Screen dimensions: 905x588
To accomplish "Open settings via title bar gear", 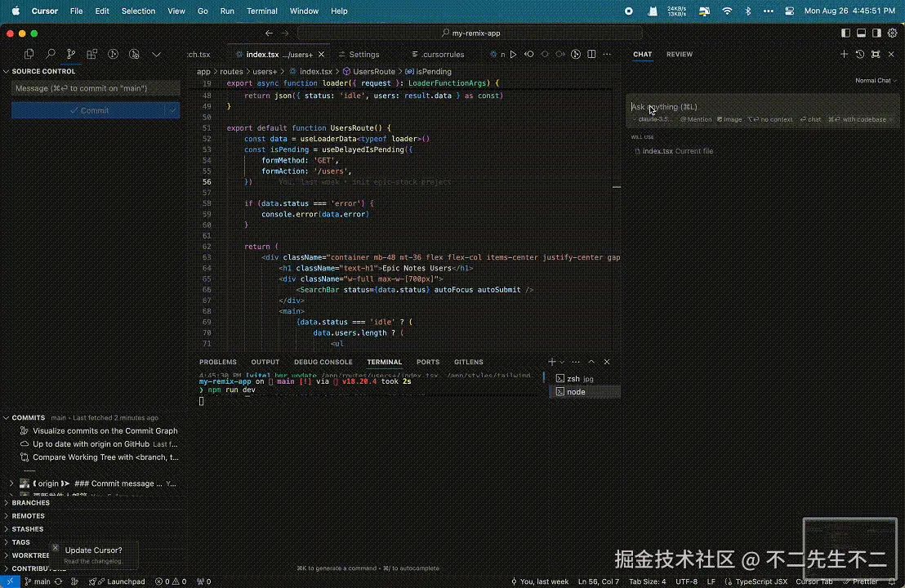I will (x=892, y=33).
